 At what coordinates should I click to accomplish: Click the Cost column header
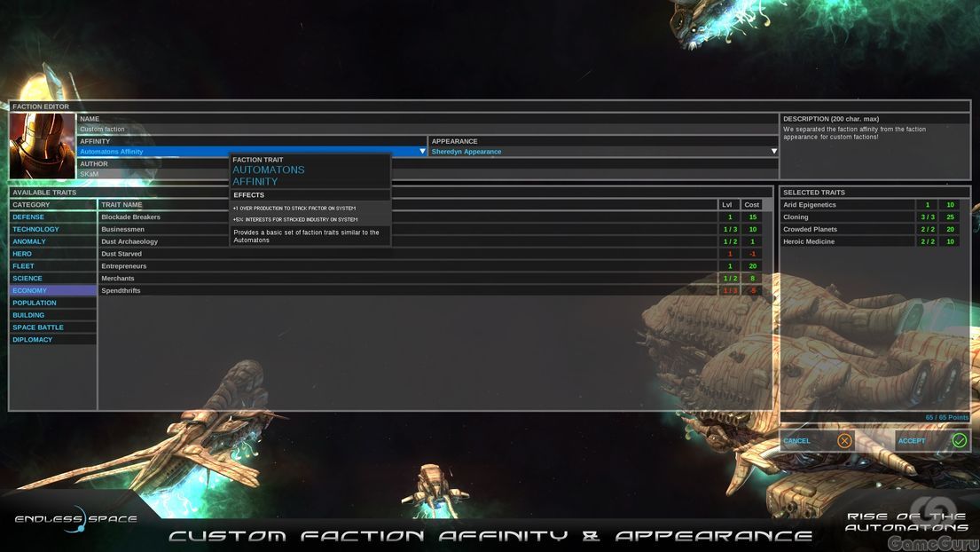[752, 204]
